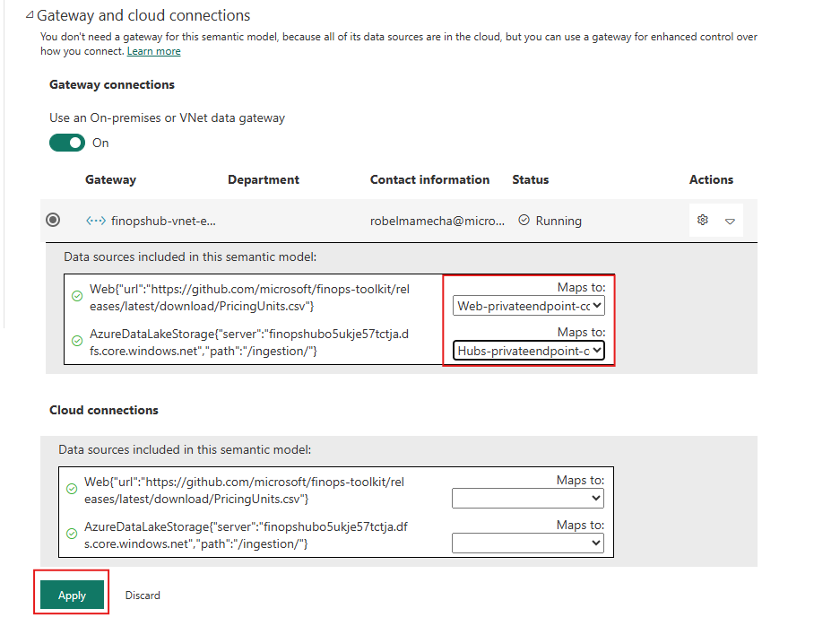The width and height of the screenshot is (840, 626).
Task: Click the green check beside cloud AzureDataLakeStorage source
Action: [72, 534]
